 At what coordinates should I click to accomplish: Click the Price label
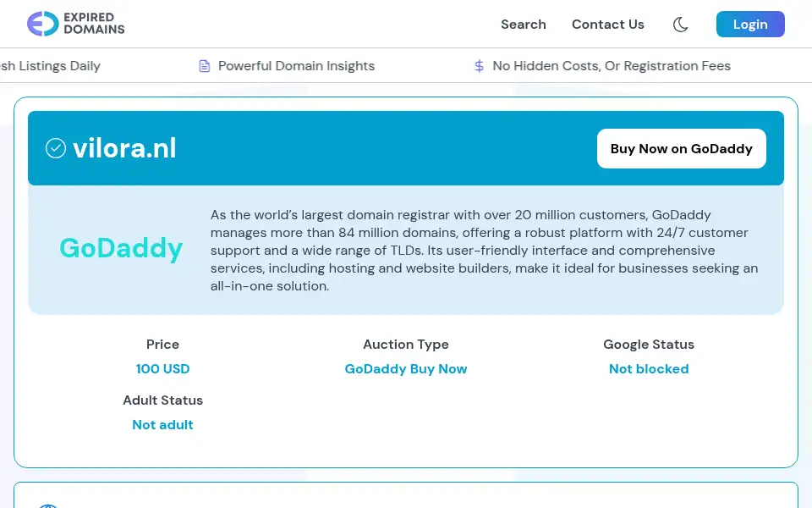162,345
